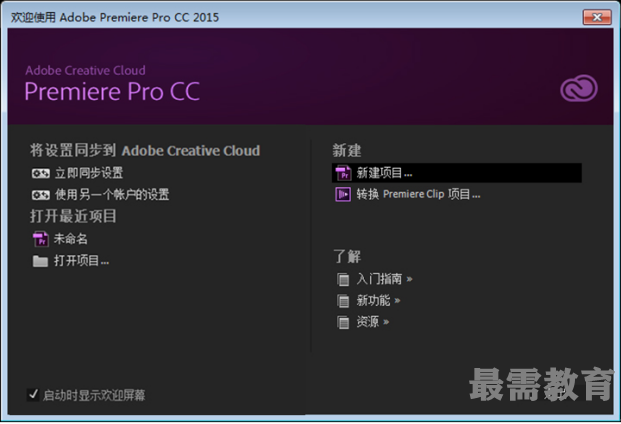The height and width of the screenshot is (424, 621).
Task: Click the 将设置同步到 Adobe Creative Cloud heading
Action: click(145, 151)
